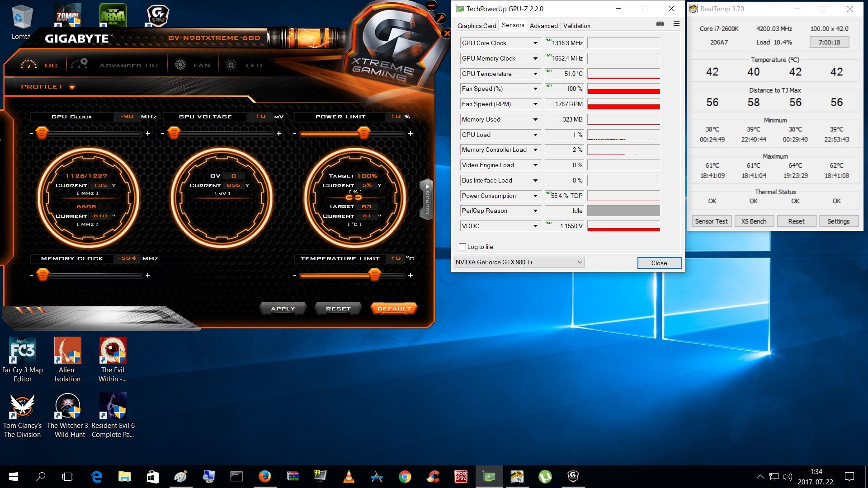Enable Log to file checkbox
The height and width of the screenshot is (488, 868).
tap(462, 247)
